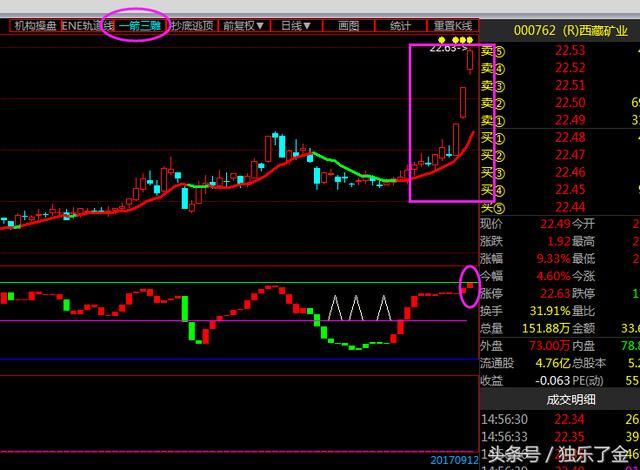Open the 前复权 adjustment dropdown

coord(243,26)
